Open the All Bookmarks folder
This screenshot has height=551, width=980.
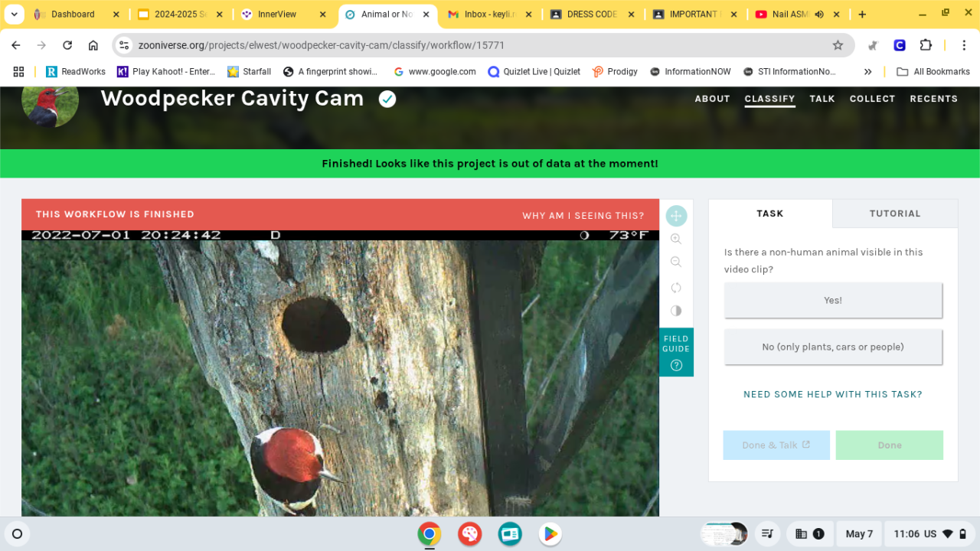point(933,71)
